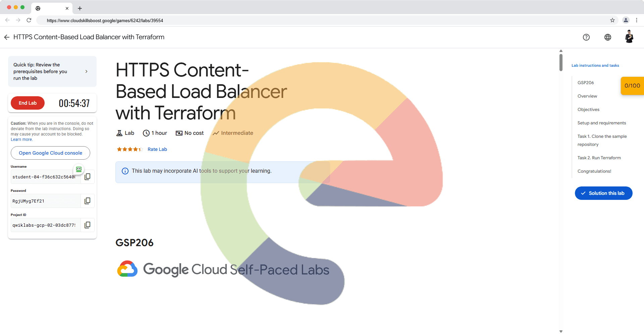Click the Solution this lab button
The height and width of the screenshot is (334, 644).
603,193
